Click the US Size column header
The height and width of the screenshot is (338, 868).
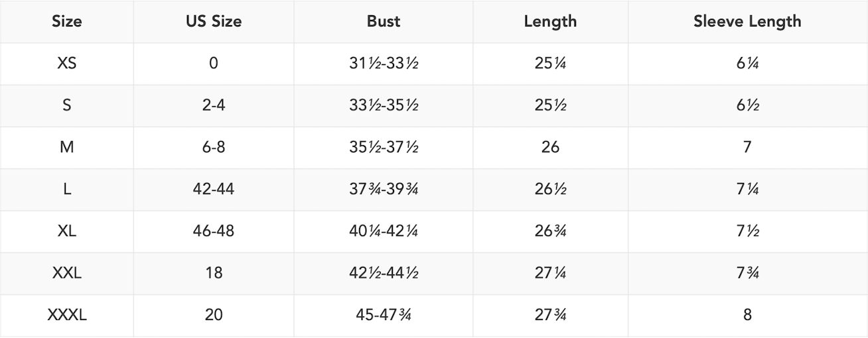click(214, 21)
